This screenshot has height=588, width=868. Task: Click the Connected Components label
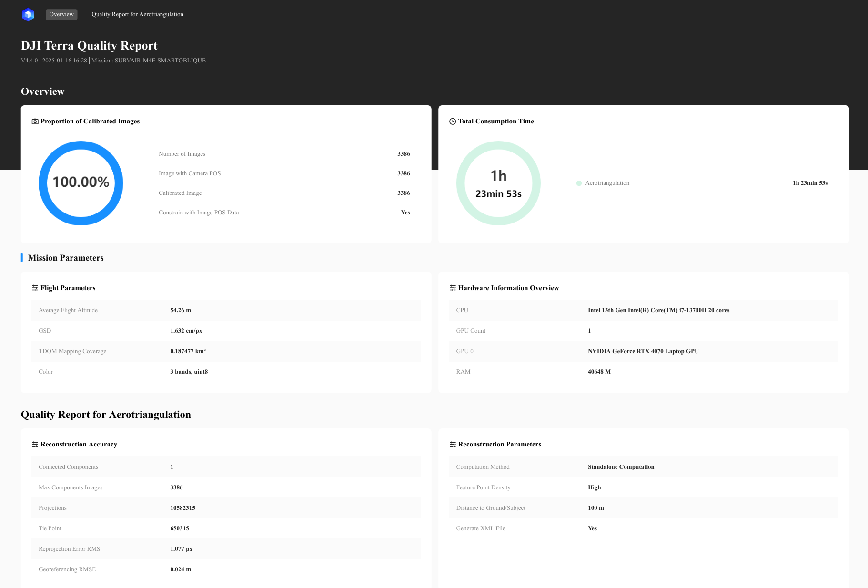tap(69, 467)
